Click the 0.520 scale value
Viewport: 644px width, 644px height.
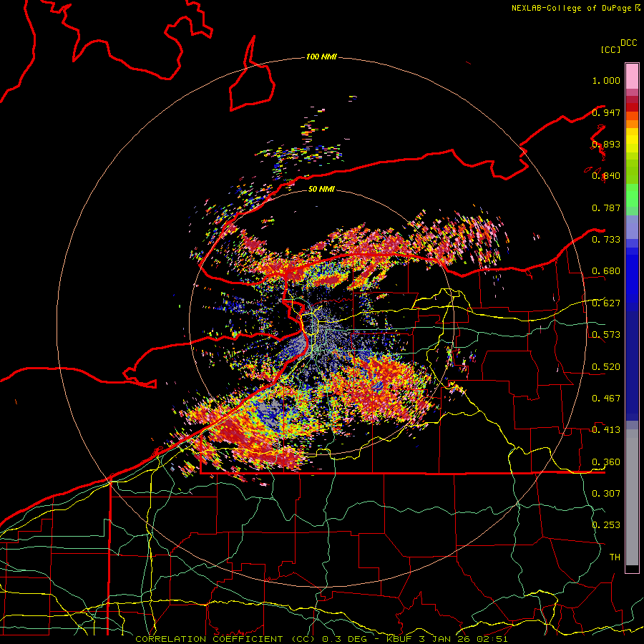(606, 367)
